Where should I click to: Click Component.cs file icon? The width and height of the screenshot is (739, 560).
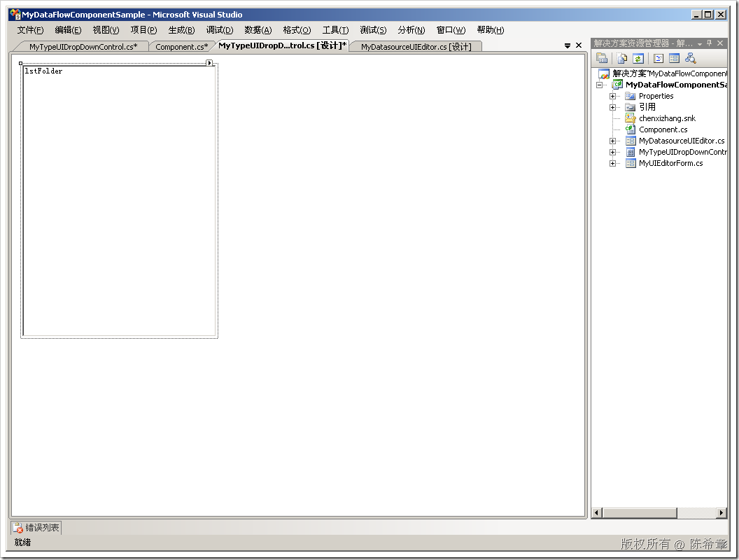click(x=630, y=129)
